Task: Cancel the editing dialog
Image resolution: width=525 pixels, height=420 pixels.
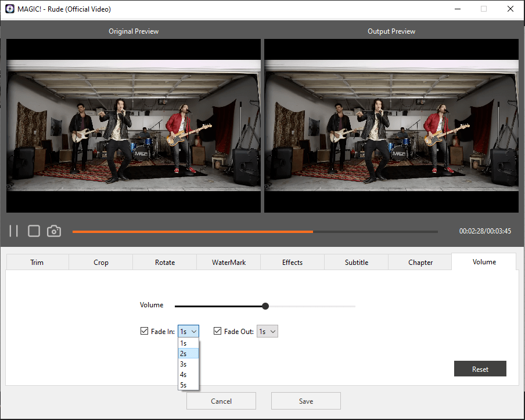Action: click(x=221, y=401)
